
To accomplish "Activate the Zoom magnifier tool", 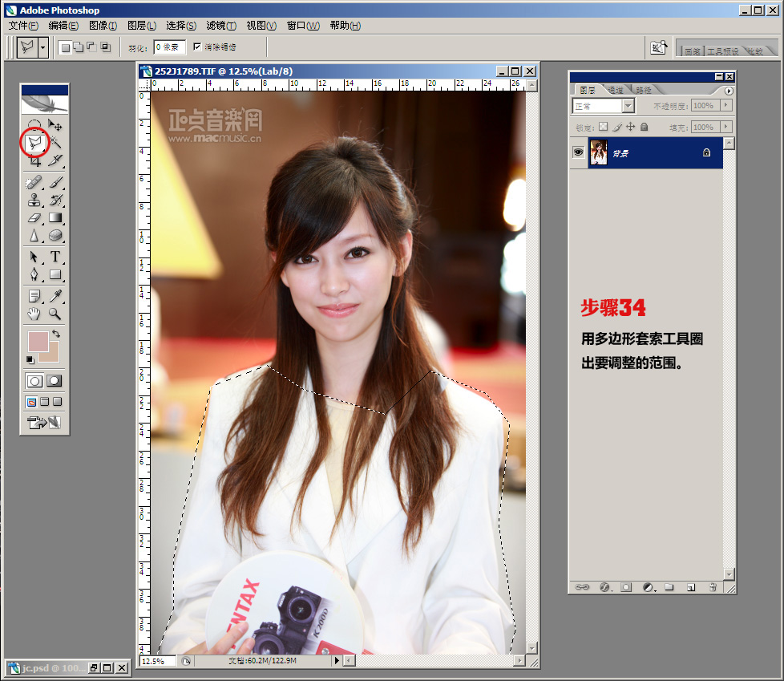I will point(55,314).
